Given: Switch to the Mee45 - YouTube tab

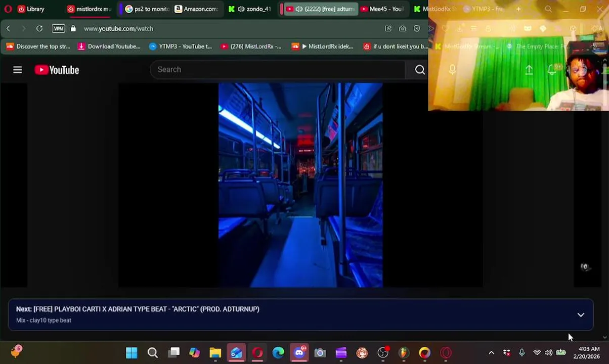Looking at the screenshot, I should (x=382, y=9).
